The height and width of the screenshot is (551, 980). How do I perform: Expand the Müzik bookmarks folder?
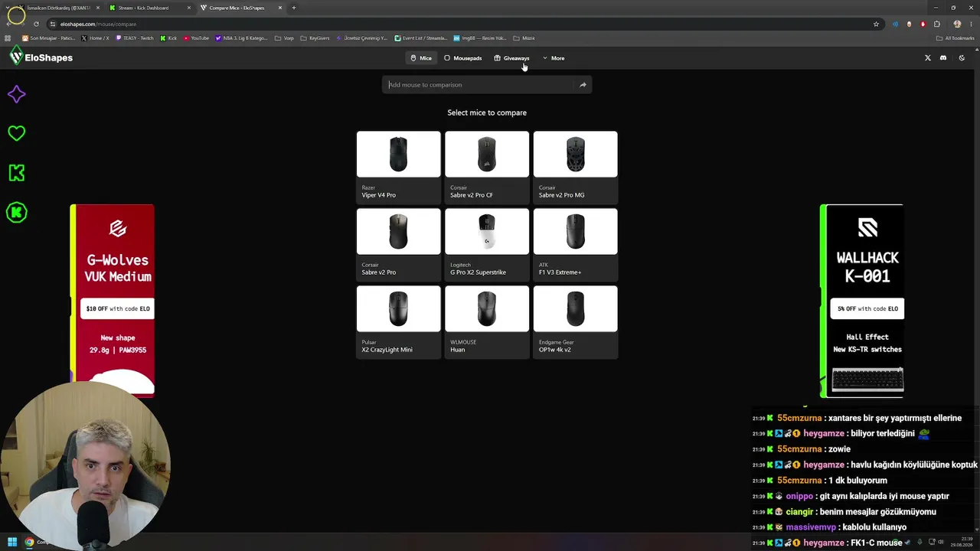click(524, 38)
